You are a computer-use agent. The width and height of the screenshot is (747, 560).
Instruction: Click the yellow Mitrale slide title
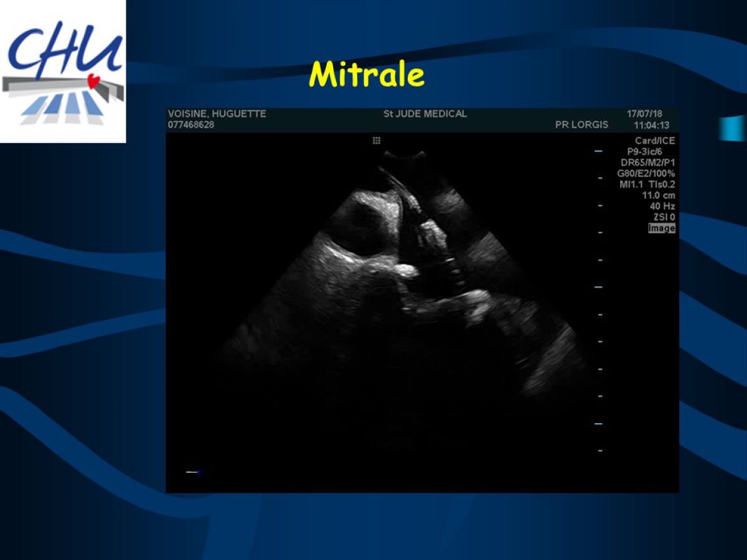(367, 75)
